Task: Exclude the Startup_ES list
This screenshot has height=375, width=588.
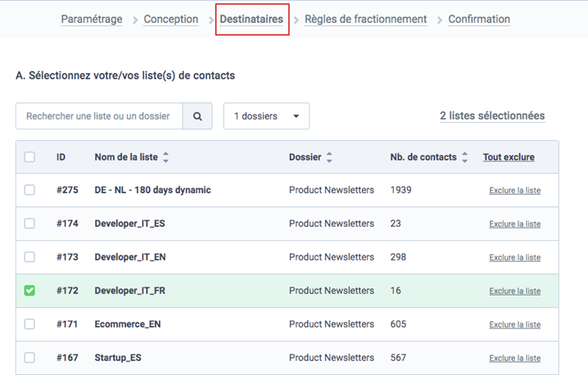Action: coord(514,358)
